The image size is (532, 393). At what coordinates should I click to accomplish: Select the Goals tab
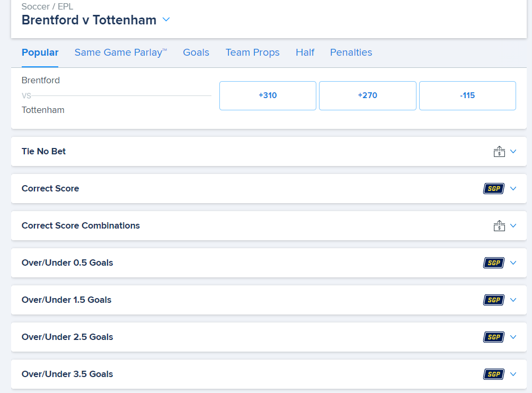pos(196,53)
